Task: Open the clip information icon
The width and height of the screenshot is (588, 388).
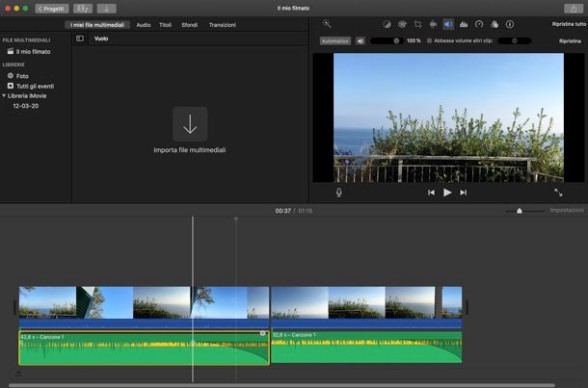Action: click(x=510, y=24)
